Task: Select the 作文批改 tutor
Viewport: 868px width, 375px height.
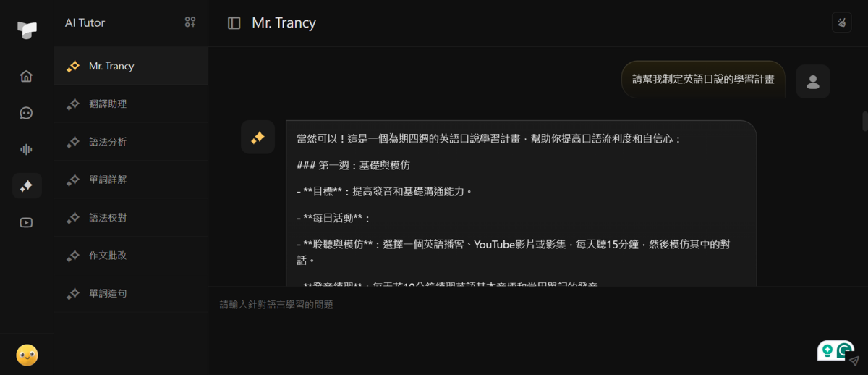Action: coord(131,256)
